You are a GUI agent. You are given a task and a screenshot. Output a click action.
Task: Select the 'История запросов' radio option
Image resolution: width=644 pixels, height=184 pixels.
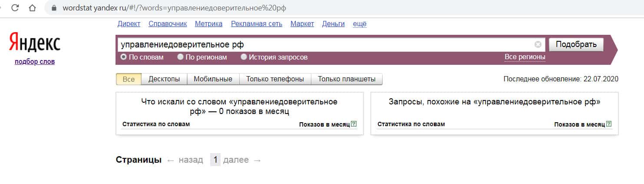(244, 57)
